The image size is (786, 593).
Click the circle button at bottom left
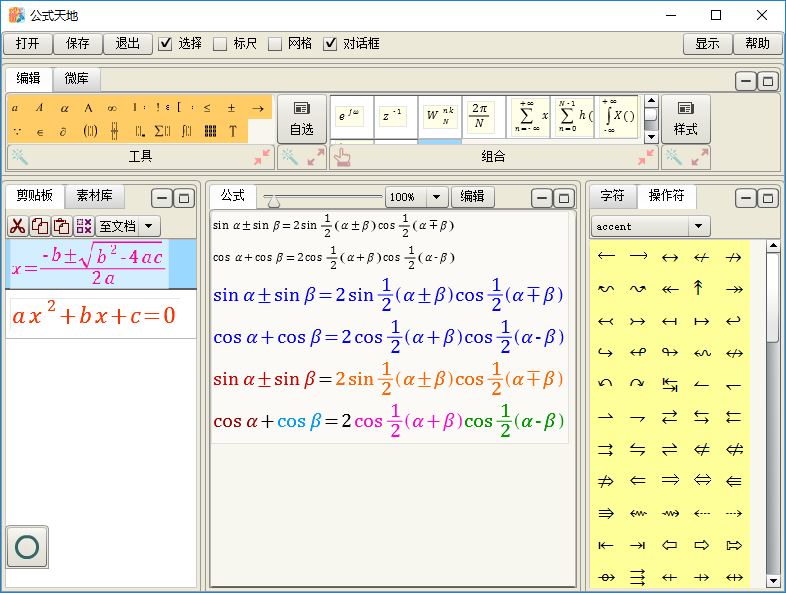pyautogui.click(x=28, y=547)
